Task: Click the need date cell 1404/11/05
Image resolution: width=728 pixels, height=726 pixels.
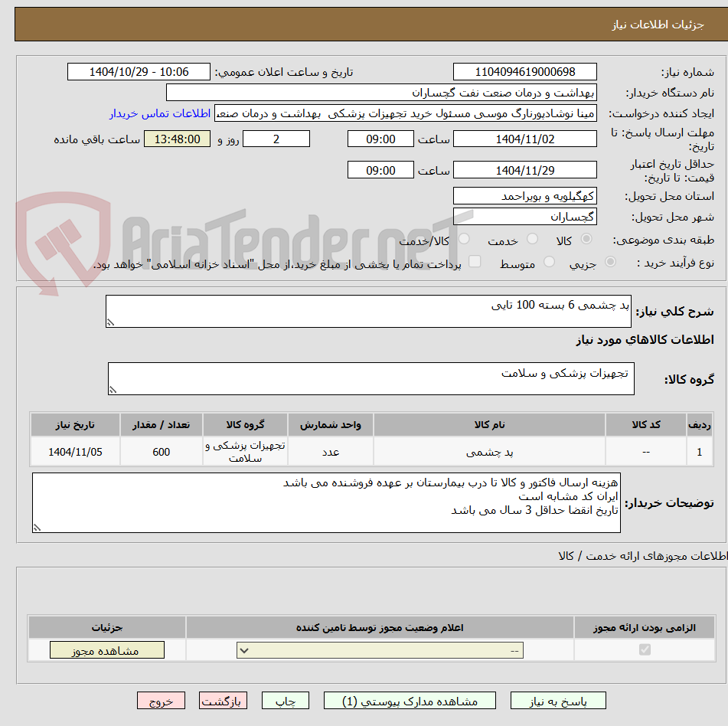Action: pyautogui.click(x=75, y=452)
